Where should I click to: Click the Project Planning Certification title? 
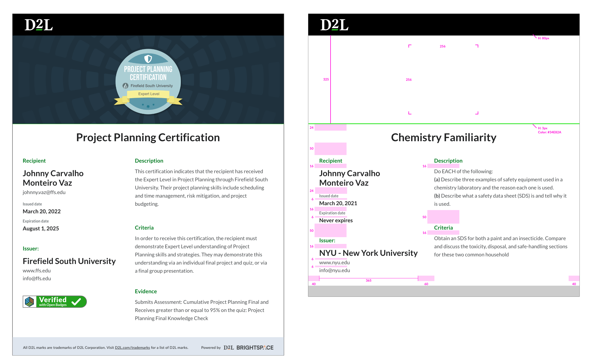click(148, 137)
